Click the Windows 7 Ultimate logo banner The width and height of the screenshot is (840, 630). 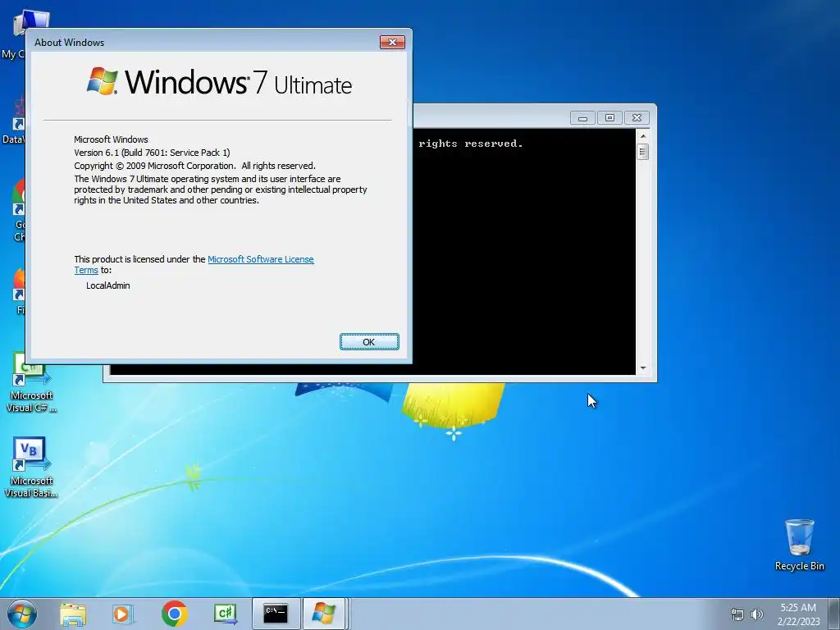[x=219, y=82]
